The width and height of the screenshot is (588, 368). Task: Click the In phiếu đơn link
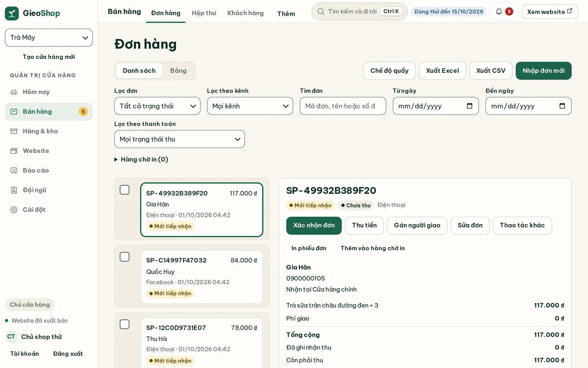309,248
